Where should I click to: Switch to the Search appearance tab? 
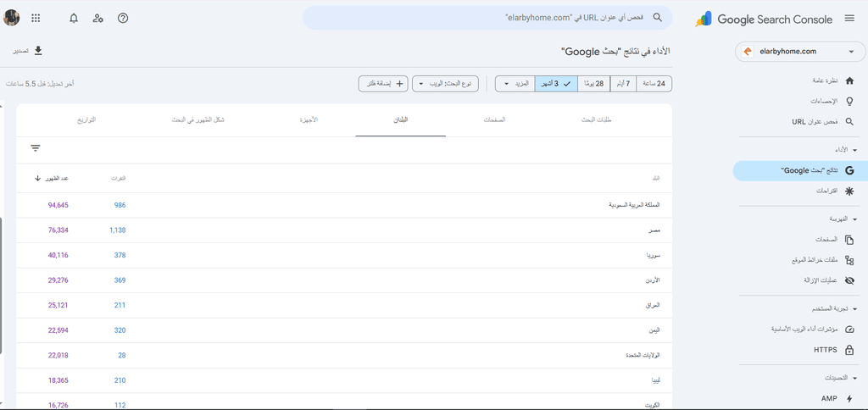[x=198, y=120]
